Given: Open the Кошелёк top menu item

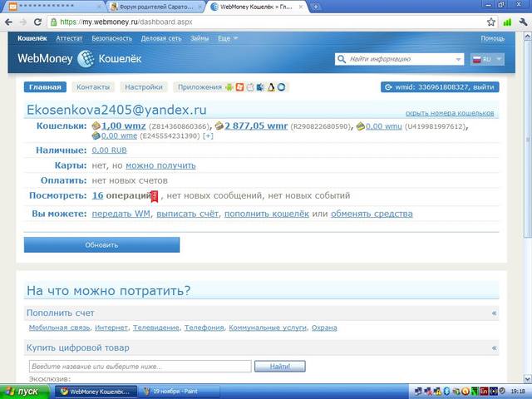Looking at the screenshot, I should [x=32, y=38].
